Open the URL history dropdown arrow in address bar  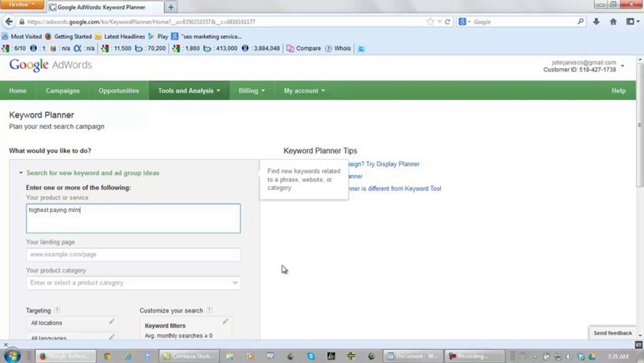click(x=440, y=22)
